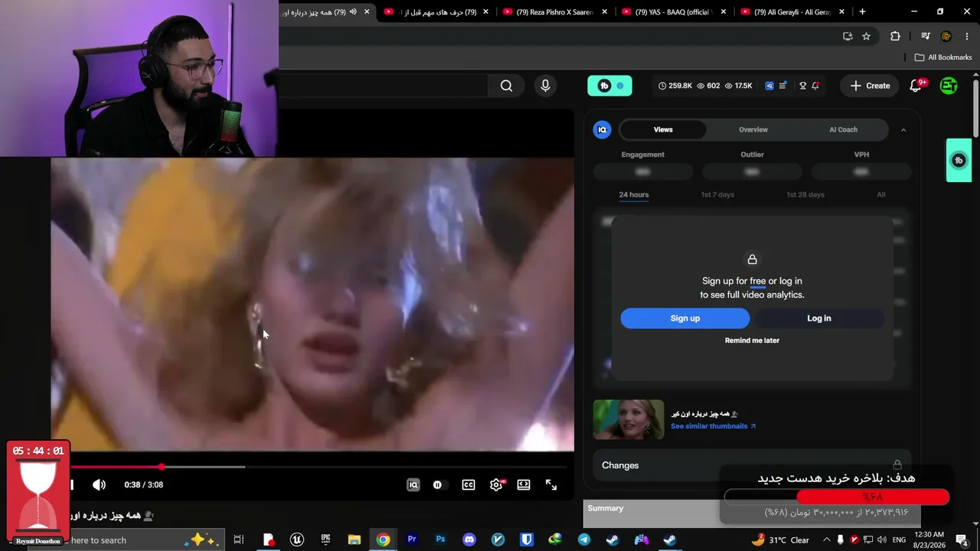Show hidden system tray icons
Viewport: 980px width, 551px height.
(826, 540)
